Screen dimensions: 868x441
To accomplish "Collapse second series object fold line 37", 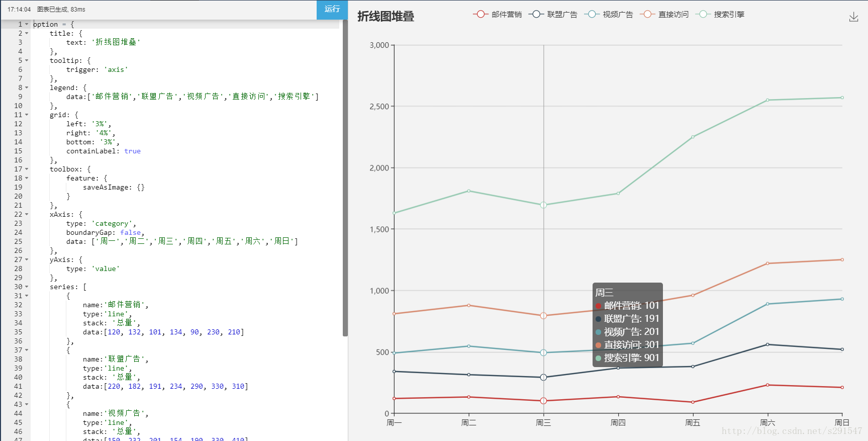I will [27, 350].
